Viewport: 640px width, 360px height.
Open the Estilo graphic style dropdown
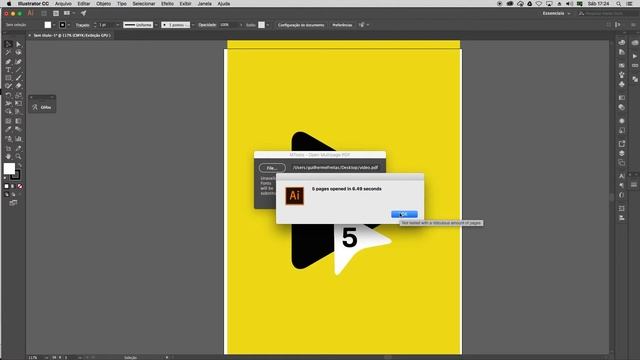click(x=267, y=25)
